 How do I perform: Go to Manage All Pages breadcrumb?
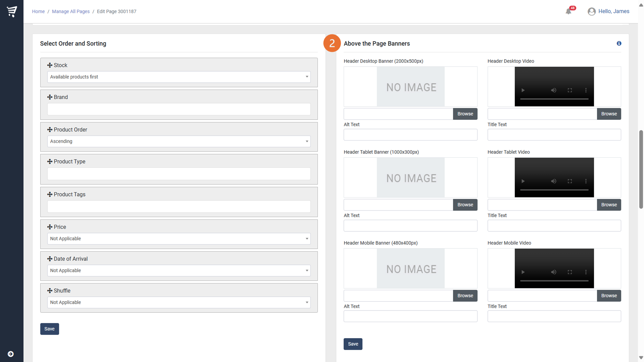(x=71, y=12)
